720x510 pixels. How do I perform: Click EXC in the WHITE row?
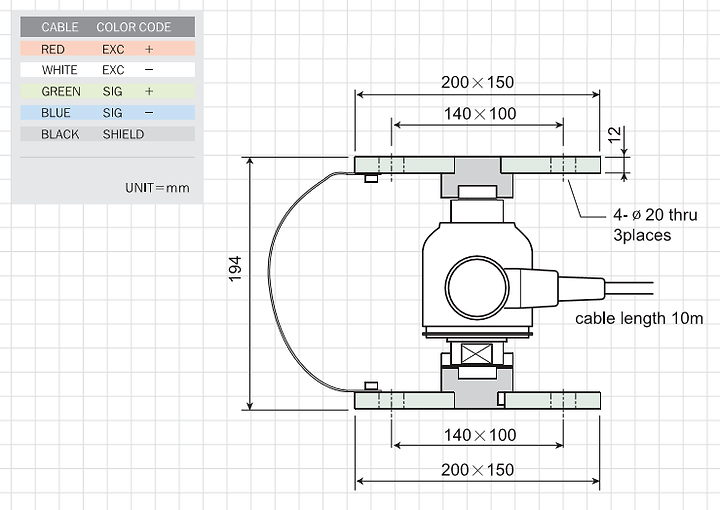tap(113, 70)
